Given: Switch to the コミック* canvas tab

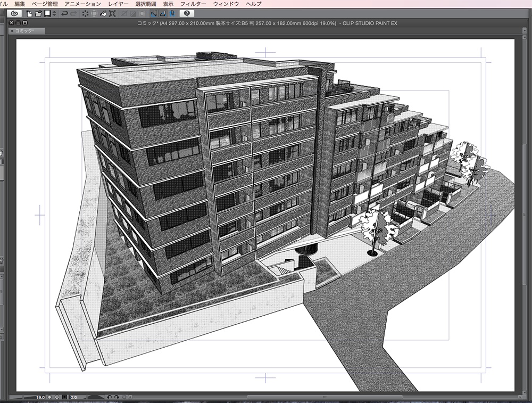Looking at the screenshot, I should [24, 31].
